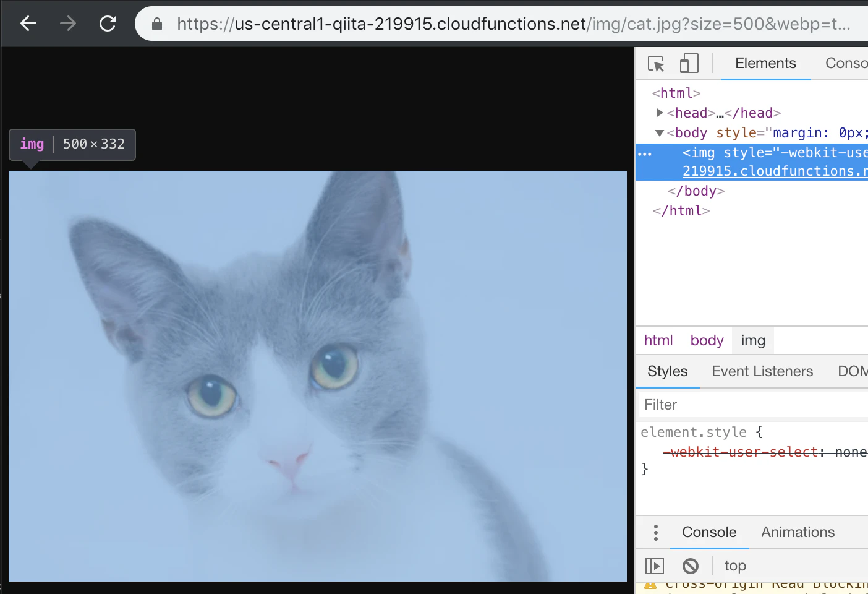Open the three-dot drawer menu beside Console
Image resolution: width=868 pixels, height=594 pixels.
pyautogui.click(x=656, y=532)
